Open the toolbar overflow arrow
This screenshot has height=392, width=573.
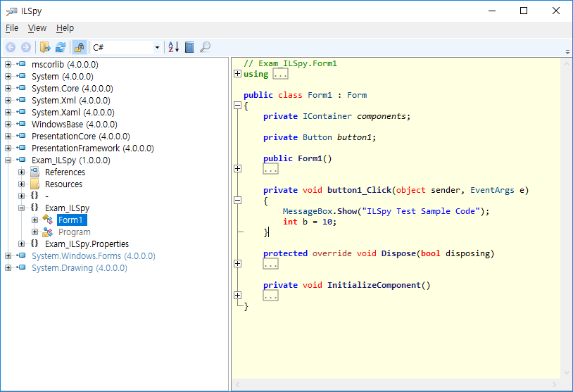567,52
